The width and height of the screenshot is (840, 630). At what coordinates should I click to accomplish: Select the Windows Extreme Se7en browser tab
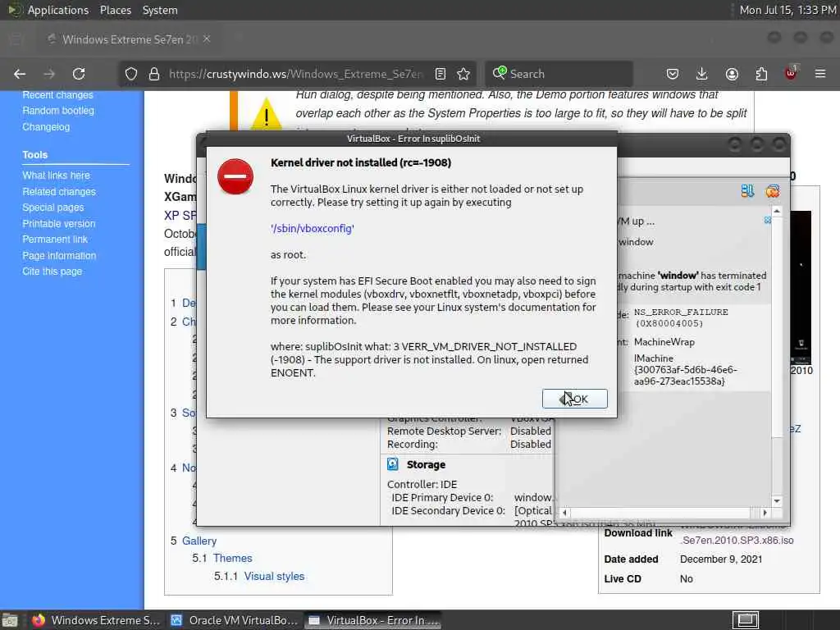tap(129, 39)
